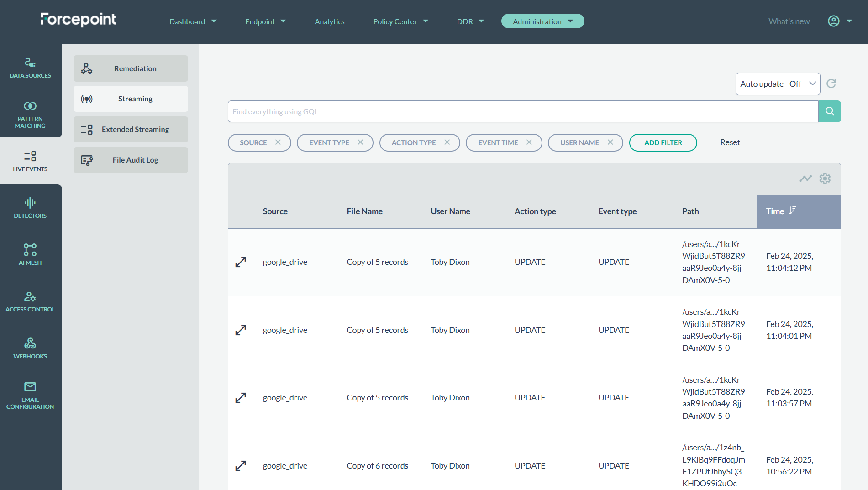868x490 pixels.
Task: Open the Analytics tab
Action: click(329, 21)
